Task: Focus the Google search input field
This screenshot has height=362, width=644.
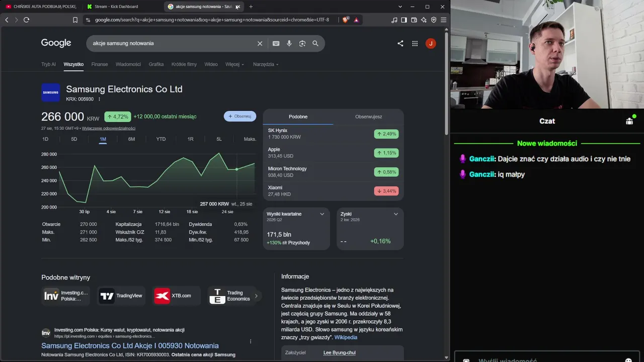Action: click(172, 43)
